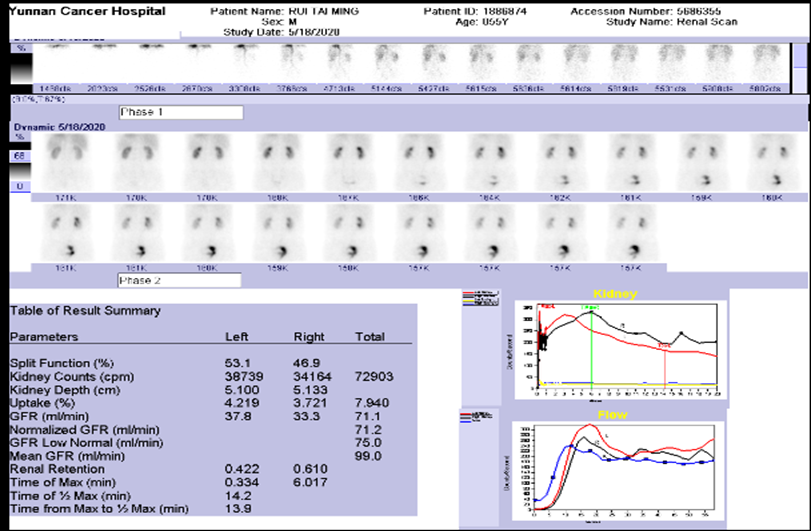Click the Study Name Renal Scan text
The height and width of the screenshot is (531, 811).
pyautogui.click(x=672, y=22)
